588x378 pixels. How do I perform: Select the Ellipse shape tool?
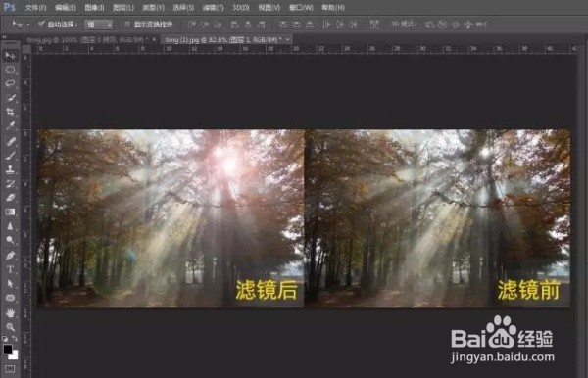(10, 298)
